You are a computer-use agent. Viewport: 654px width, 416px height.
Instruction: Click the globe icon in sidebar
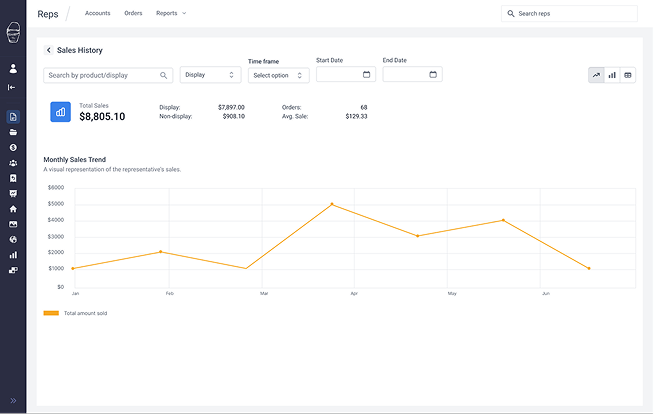coord(13,240)
